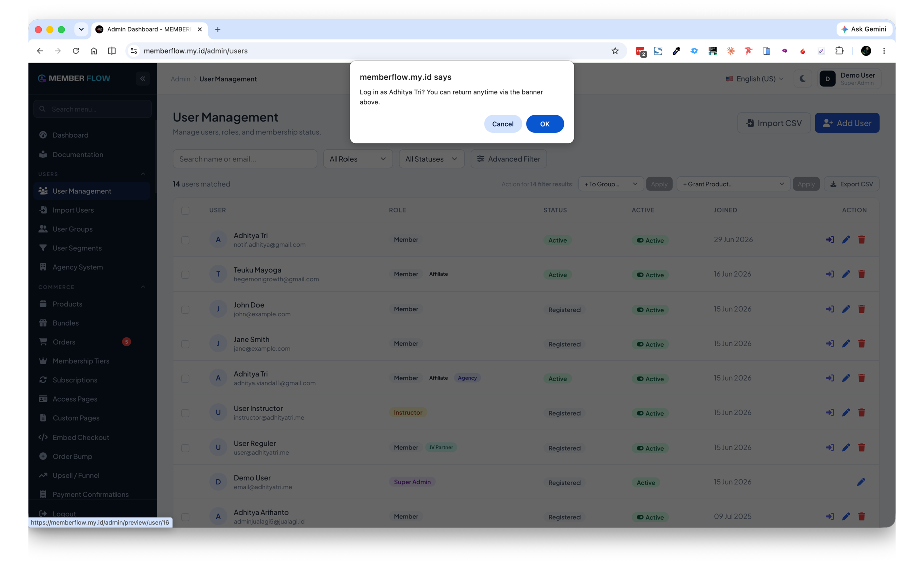
Task: Open browser tab list chevron
Action: (81, 29)
